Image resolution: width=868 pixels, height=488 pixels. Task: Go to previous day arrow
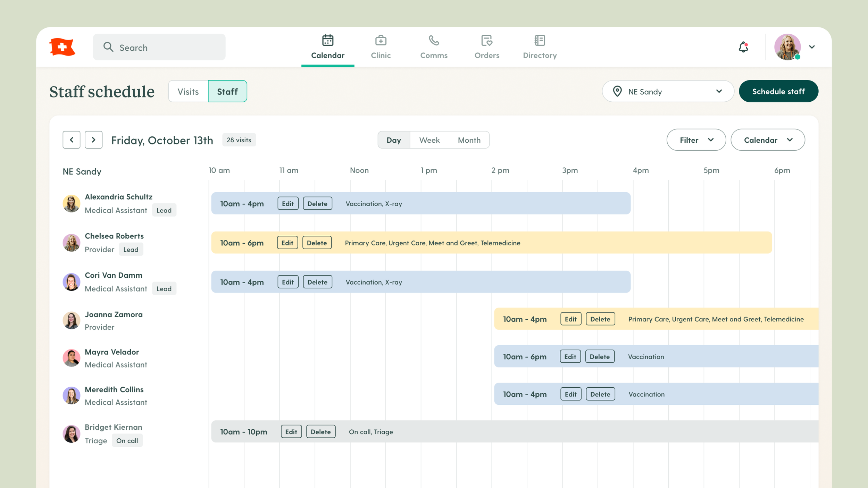[72, 140]
